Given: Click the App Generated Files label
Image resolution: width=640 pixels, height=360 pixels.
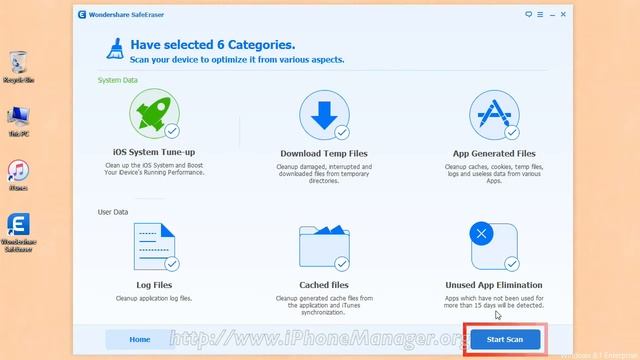Looking at the screenshot, I should click(494, 153).
